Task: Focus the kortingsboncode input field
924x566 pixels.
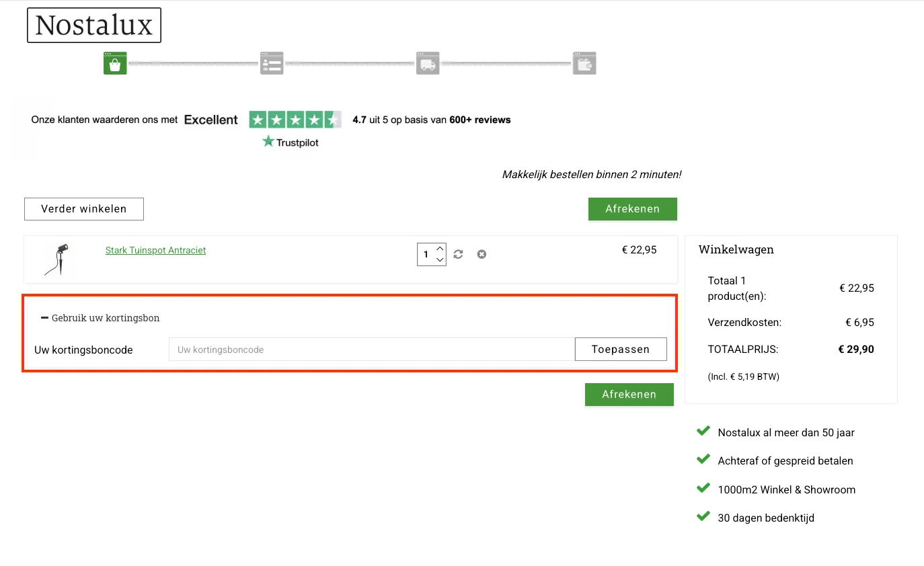Action: (371, 350)
